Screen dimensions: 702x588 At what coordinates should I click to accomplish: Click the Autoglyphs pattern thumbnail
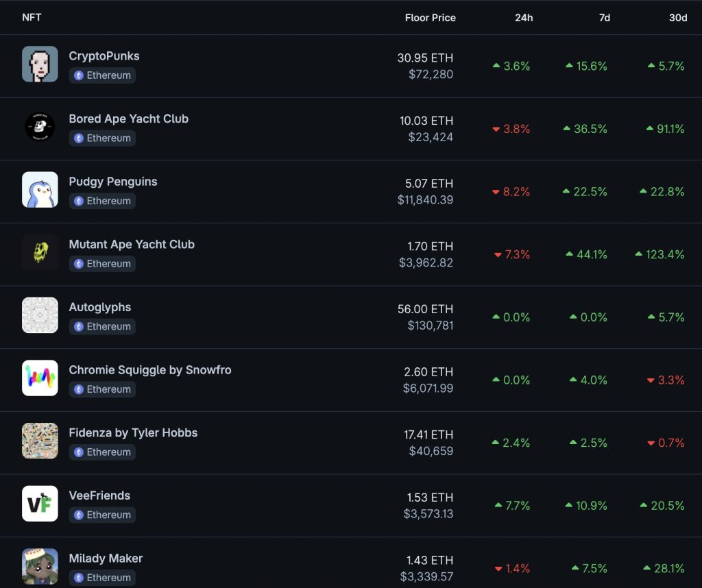(40, 315)
